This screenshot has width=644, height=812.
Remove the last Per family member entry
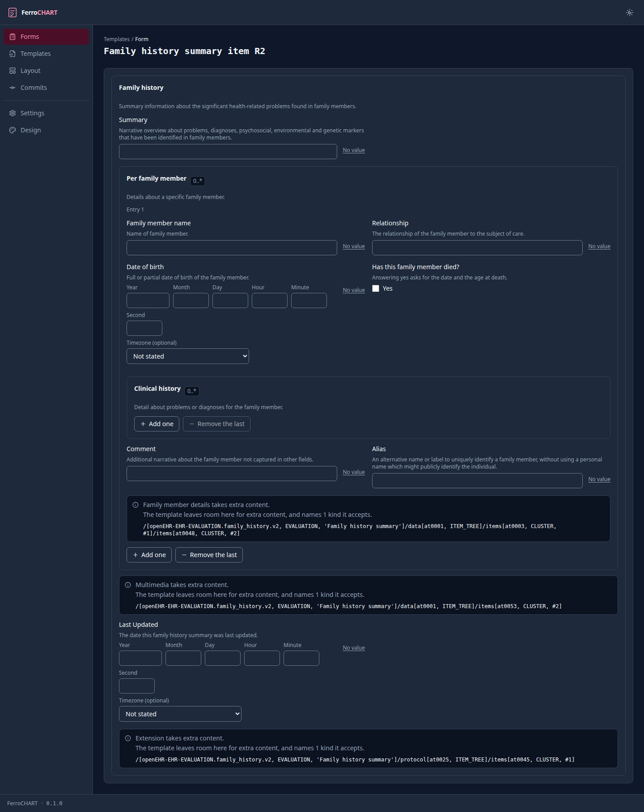point(209,555)
